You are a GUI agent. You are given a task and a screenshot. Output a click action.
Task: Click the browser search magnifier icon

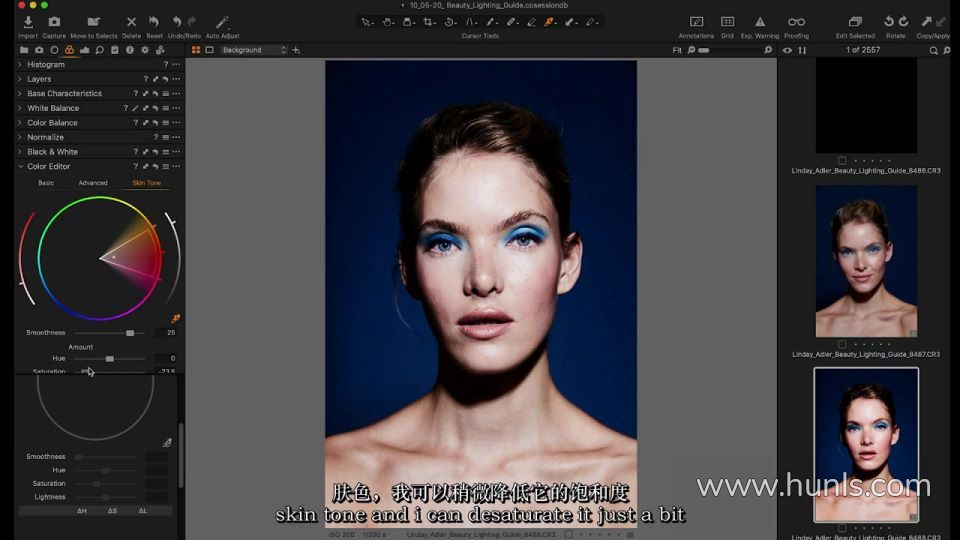click(934, 50)
